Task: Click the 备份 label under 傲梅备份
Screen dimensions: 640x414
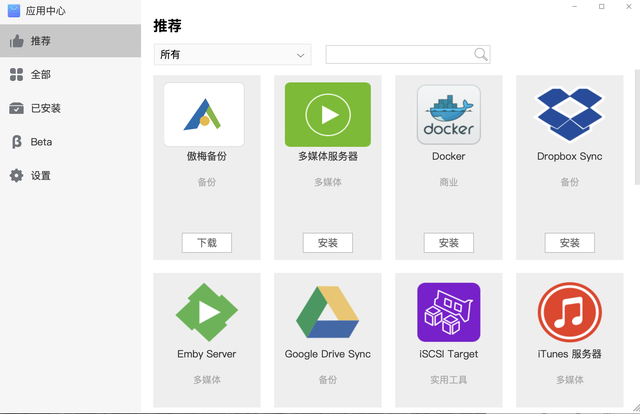Action: point(207,182)
